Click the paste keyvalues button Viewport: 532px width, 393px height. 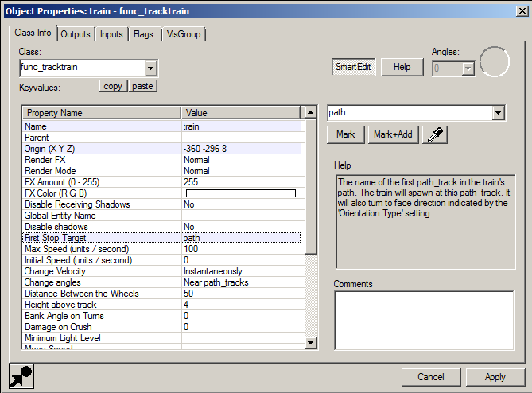tap(142, 86)
